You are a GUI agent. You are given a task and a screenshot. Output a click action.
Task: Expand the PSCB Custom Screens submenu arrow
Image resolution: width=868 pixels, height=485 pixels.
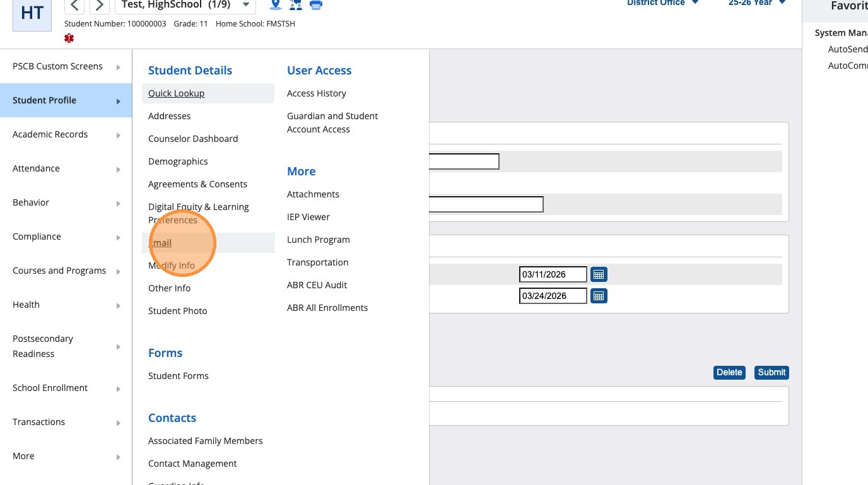119,67
